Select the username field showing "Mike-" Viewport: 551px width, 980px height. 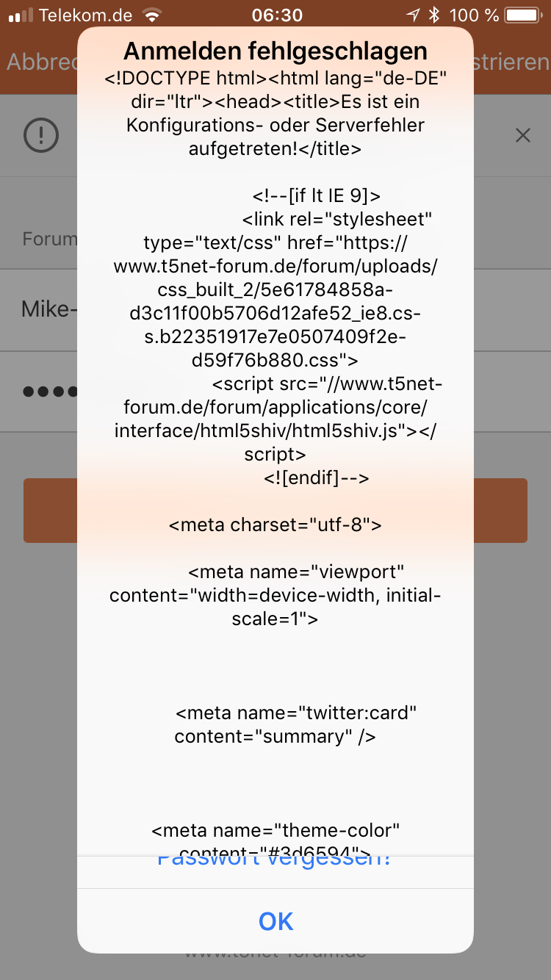pyautogui.click(x=275, y=310)
